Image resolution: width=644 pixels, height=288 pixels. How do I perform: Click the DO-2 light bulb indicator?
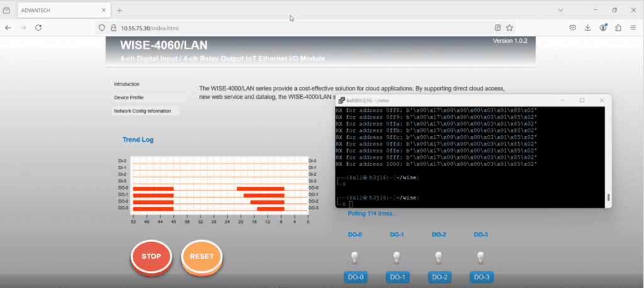[x=438, y=258]
